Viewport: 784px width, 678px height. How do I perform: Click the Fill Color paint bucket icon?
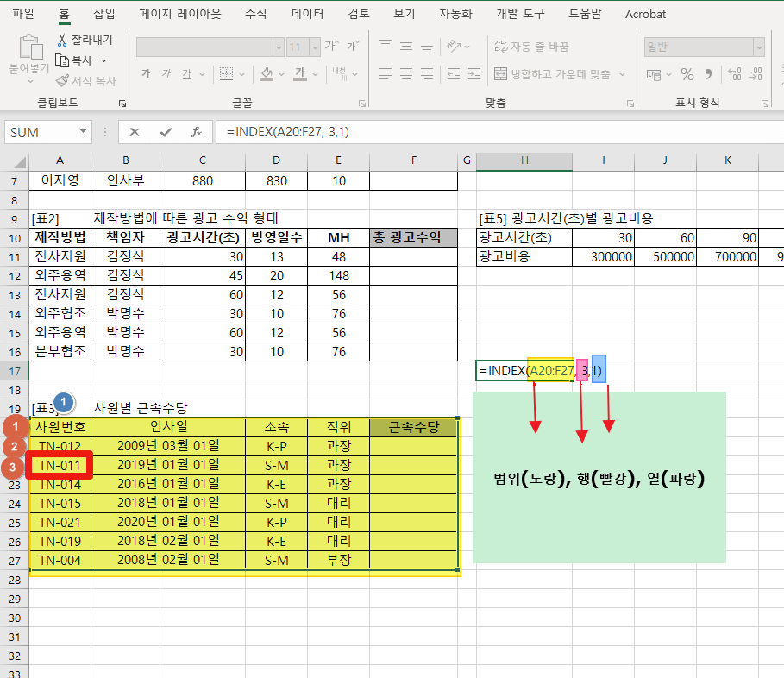pyautogui.click(x=267, y=74)
